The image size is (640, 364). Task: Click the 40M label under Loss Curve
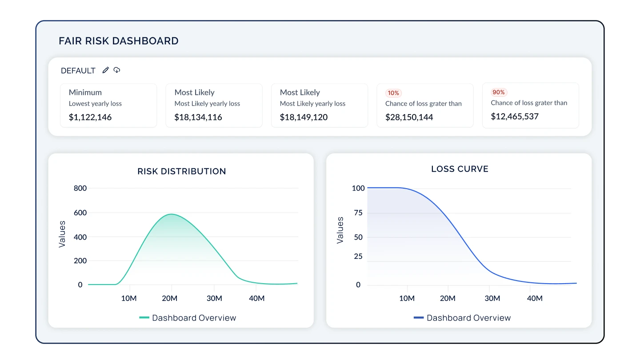click(535, 298)
